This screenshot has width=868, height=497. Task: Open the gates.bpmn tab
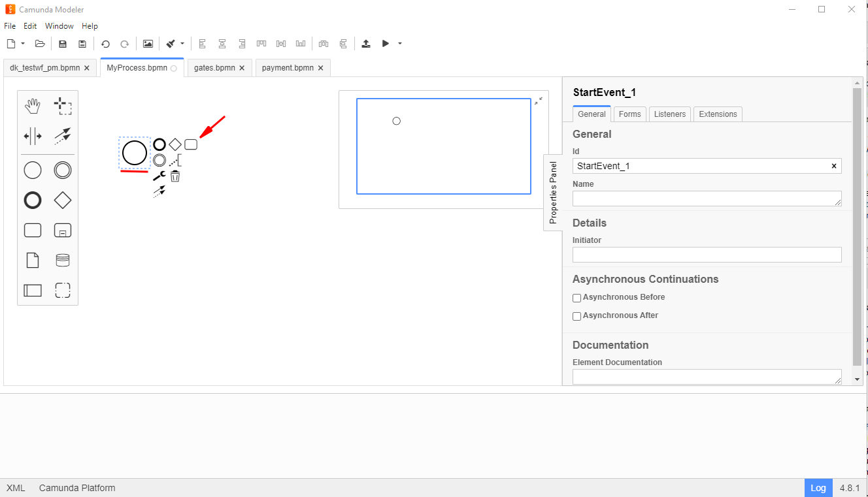(x=214, y=68)
